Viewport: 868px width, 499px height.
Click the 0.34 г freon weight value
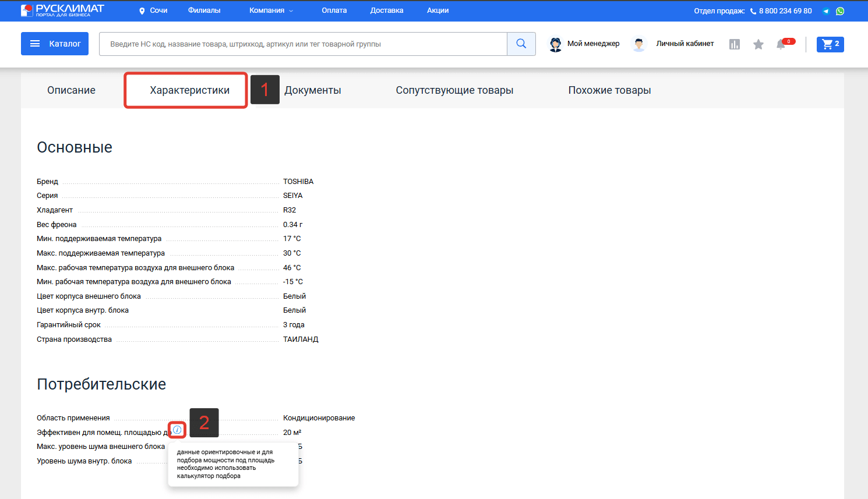[x=293, y=225]
